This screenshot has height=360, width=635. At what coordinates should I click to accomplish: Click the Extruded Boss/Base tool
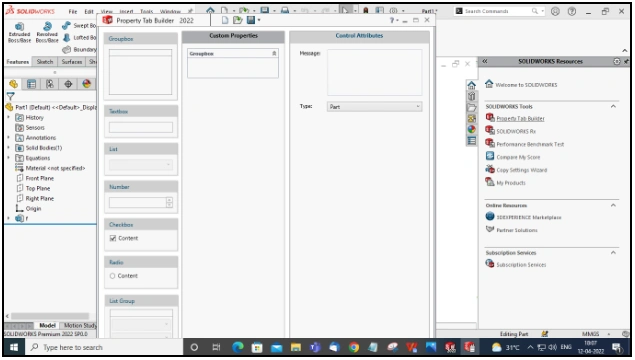click(x=19, y=32)
